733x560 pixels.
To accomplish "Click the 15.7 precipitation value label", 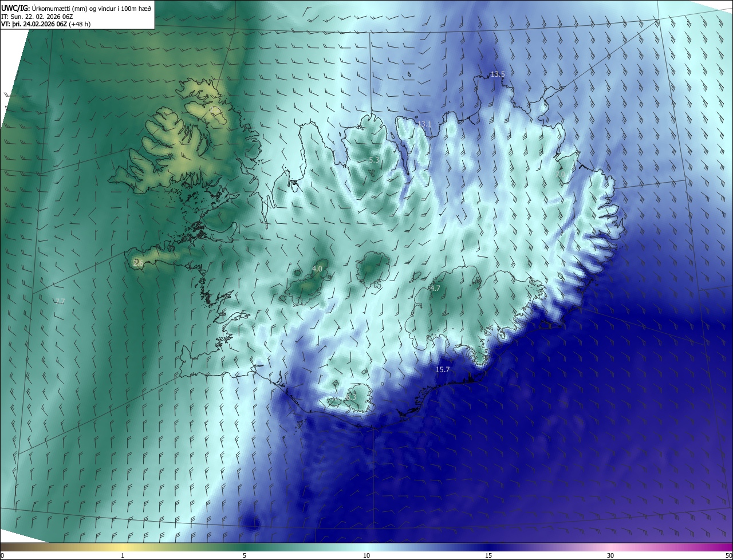I will click(x=443, y=370).
